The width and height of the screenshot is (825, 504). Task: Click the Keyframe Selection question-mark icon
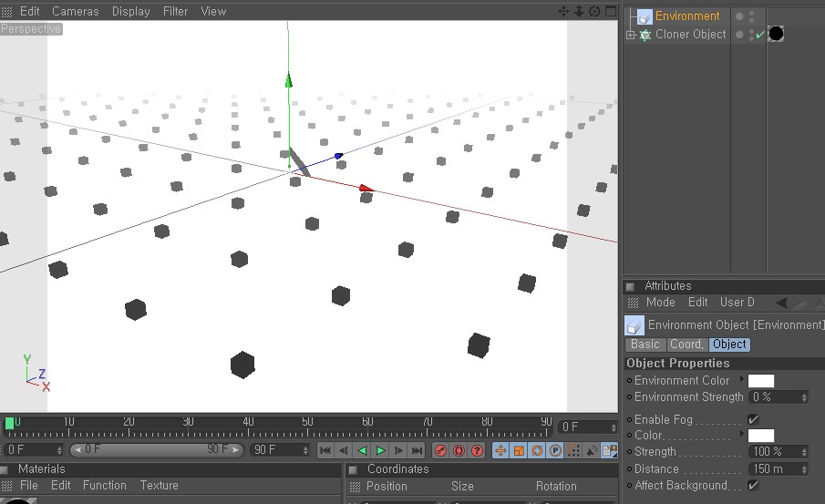pos(477,450)
